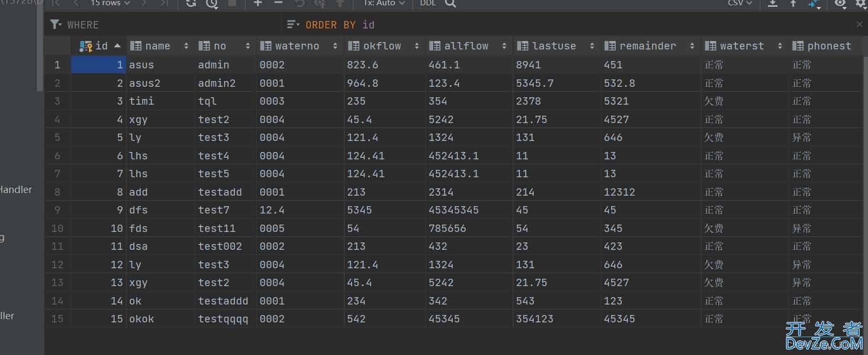Click the import data upload arrow icon

(793, 4)
